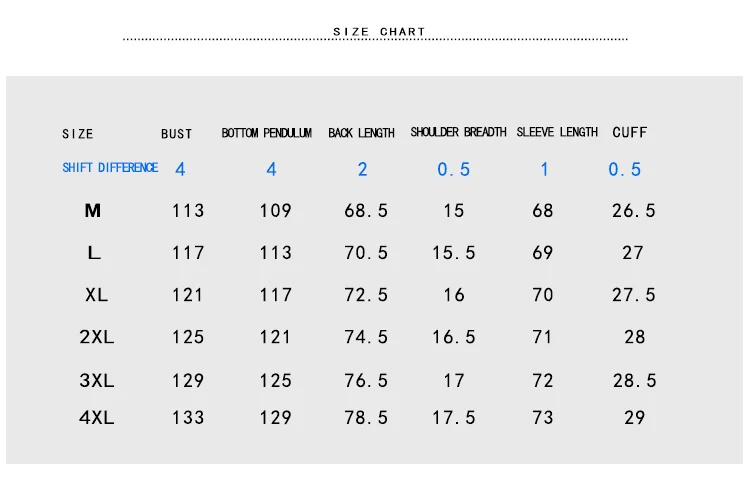Click the 2XL size label
Image resolution: width=750 pixels, height=484 pixels.
97,337
